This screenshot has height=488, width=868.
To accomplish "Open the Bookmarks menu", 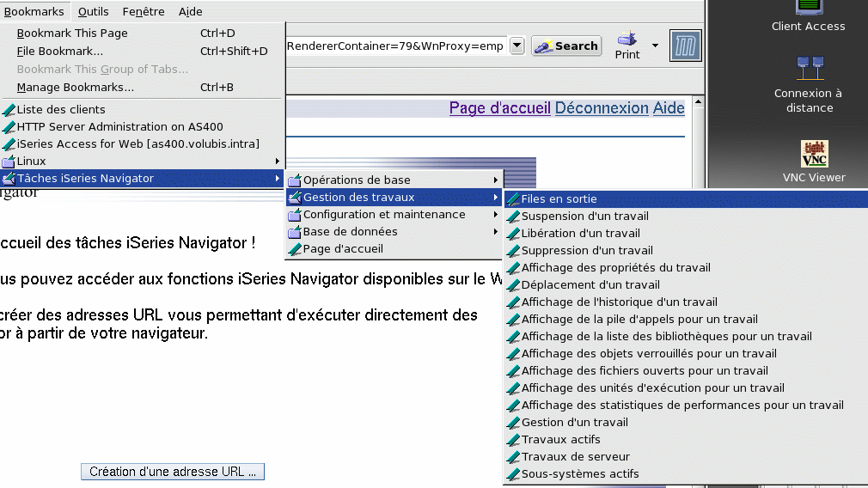I will coord(34,11).
